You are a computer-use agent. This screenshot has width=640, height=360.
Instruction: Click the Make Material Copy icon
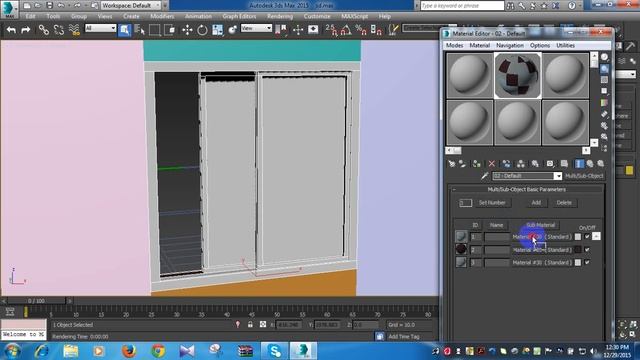click(x=506, y=164)
